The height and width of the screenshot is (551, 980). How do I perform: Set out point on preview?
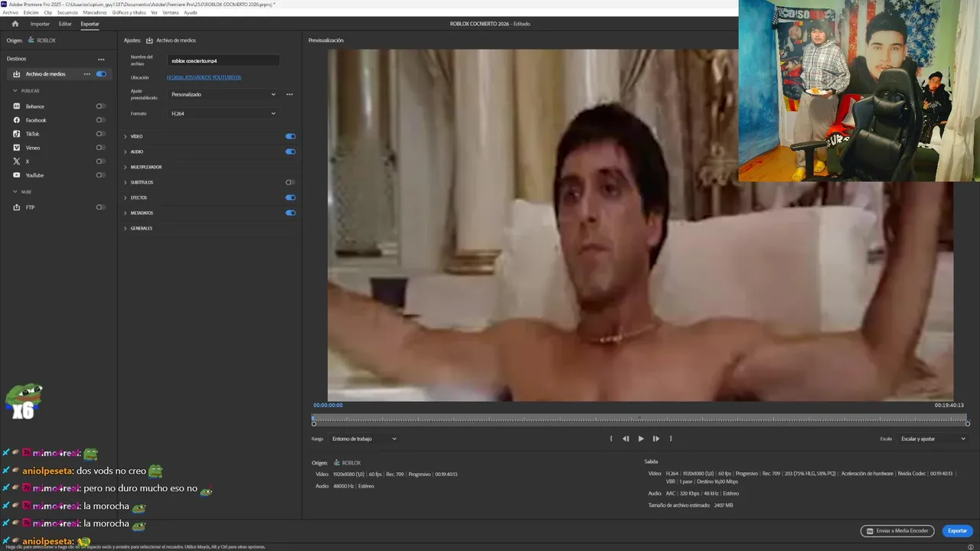pos(671,439)
